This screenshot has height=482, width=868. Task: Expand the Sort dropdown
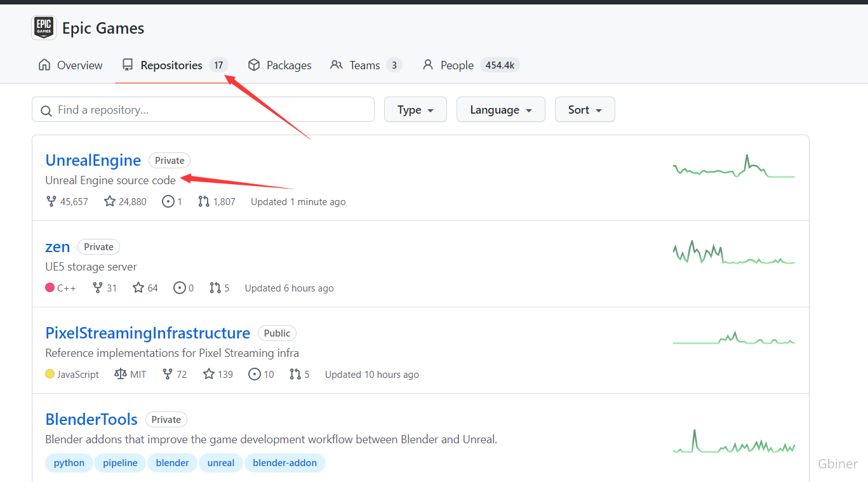point(584,110)
